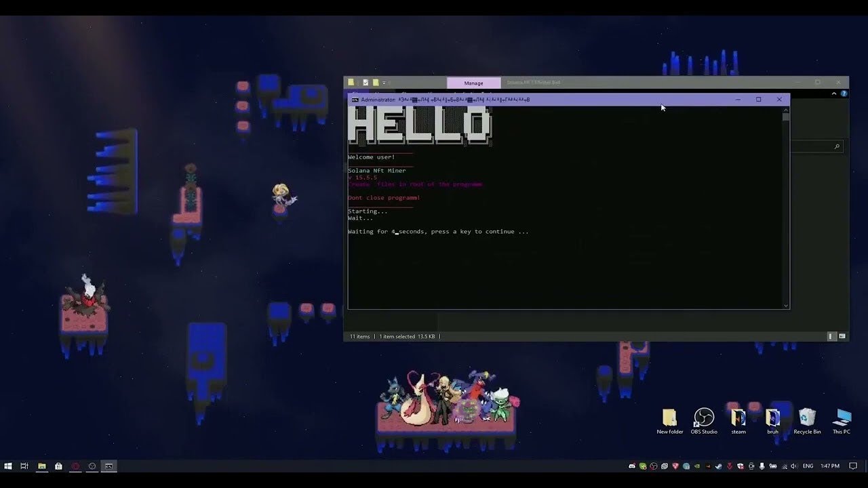The width and height of the screenshot is (868, 488).
Task: Switch File Explorer to details view
Action: (x=831, y=336)
